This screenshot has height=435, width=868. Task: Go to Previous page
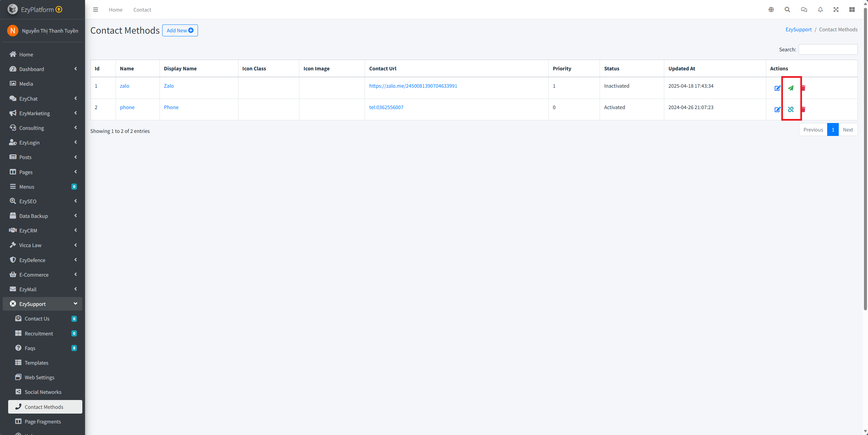pos(813,129)
